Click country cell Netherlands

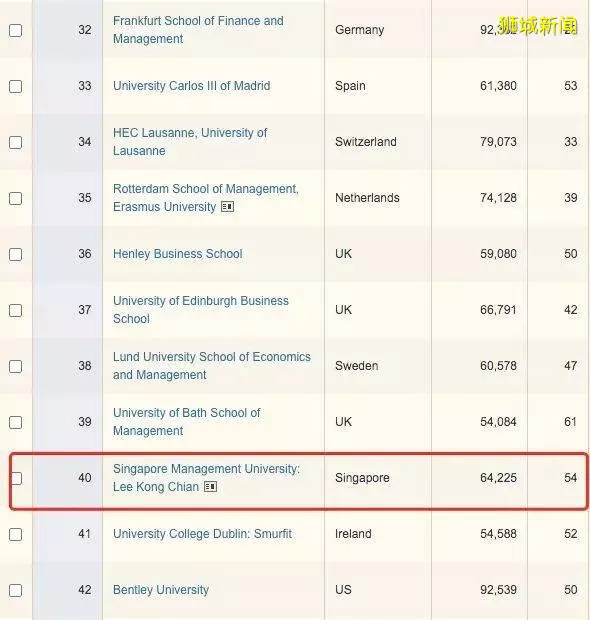click(x=367, y=198)
